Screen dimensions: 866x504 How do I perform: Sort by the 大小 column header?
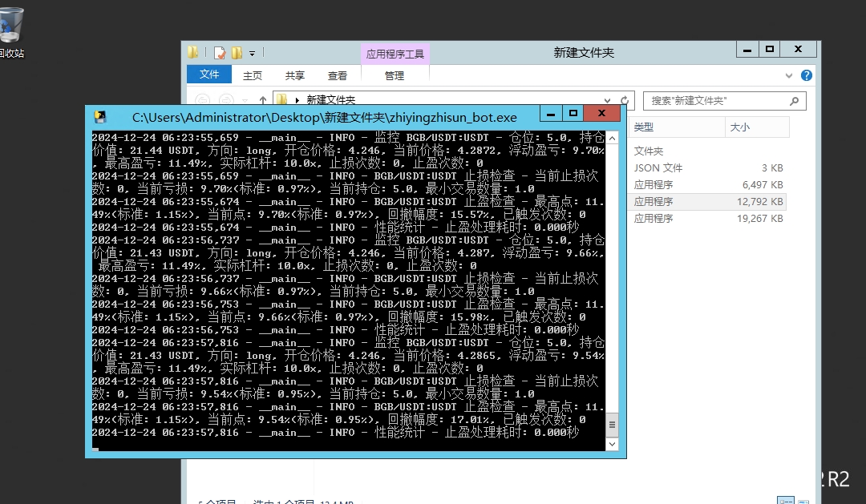[757, 127]
